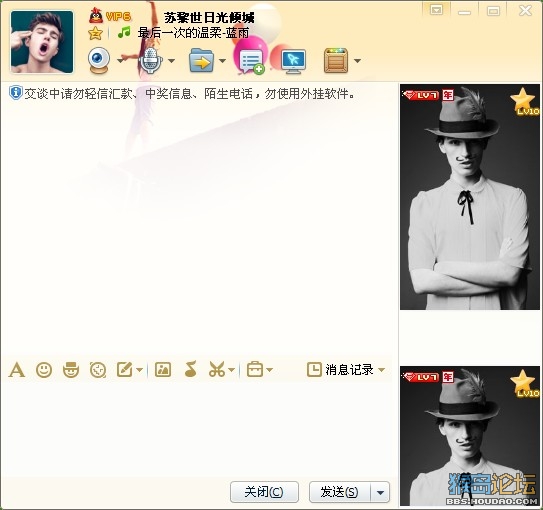Maximize the chat window
The width and height of the screenshot is (543, 510).
coord(493,11)
